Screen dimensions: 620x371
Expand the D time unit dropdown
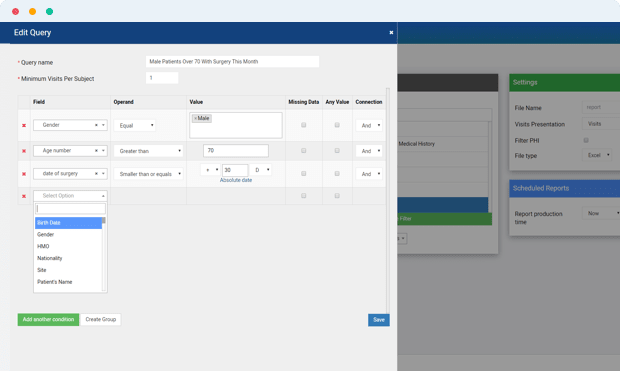click(261, 170)
